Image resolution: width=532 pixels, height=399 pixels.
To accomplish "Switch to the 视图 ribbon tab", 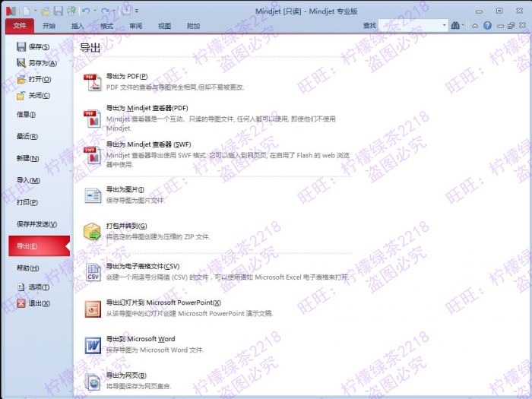I will pos(165,26).
